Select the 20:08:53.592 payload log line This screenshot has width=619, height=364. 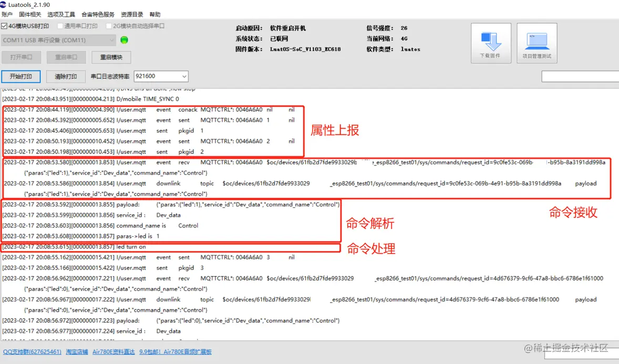click(x=171, y=204)
